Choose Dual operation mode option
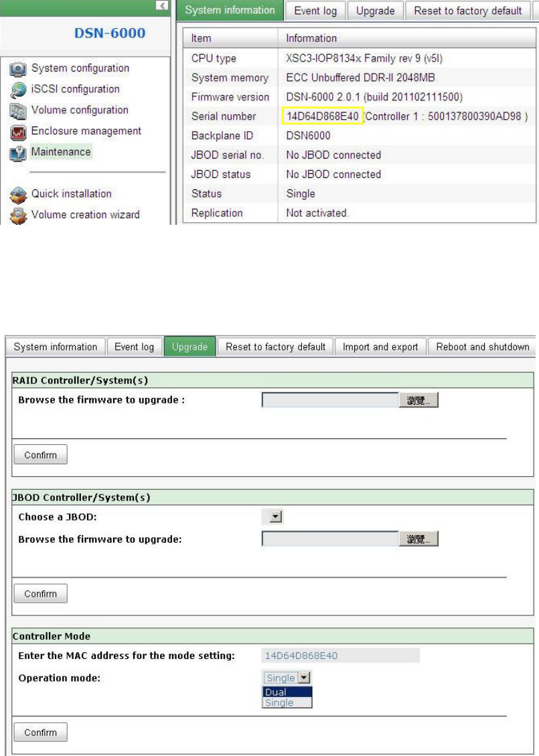539x756 pixels. [288, 692]
